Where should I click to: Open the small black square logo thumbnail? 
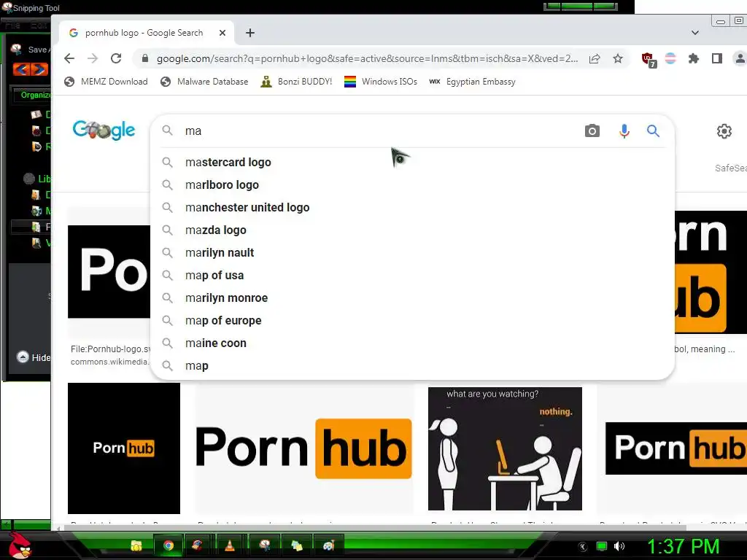pos(124,448)
